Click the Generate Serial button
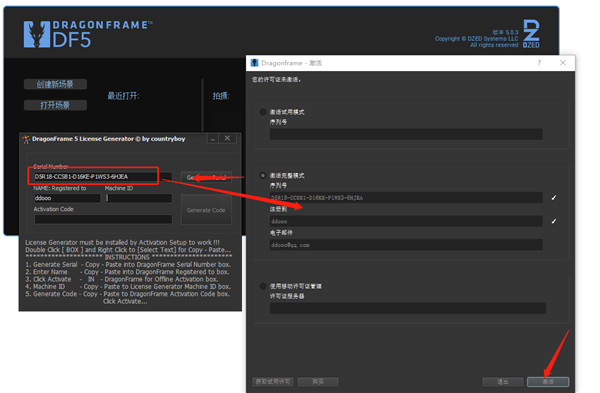This screenshot has height=393, width=600. [x=206, y=177]
